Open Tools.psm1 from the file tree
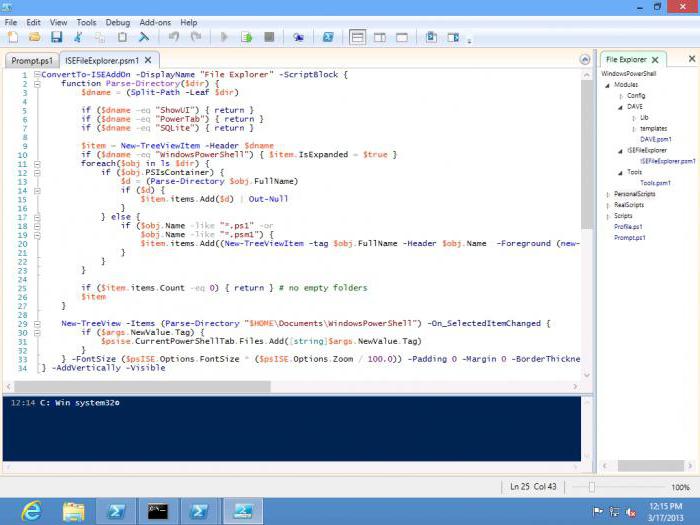 coord(655,183)
